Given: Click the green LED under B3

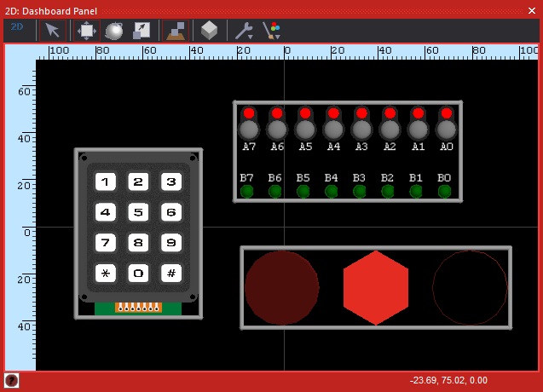Looking at the screenshot, I should point(360,192).
